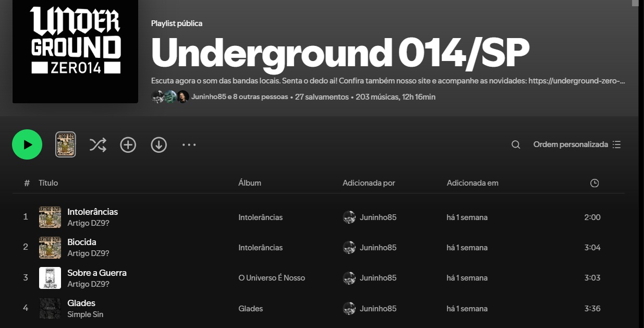Sort by Adicionada por column header
Viewport: 644px width, 328px height.
click(369, 183)
